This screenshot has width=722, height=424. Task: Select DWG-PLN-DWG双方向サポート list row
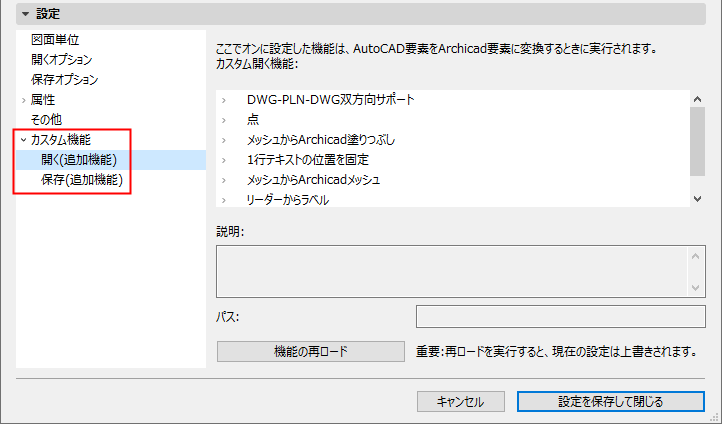(453, 100)
